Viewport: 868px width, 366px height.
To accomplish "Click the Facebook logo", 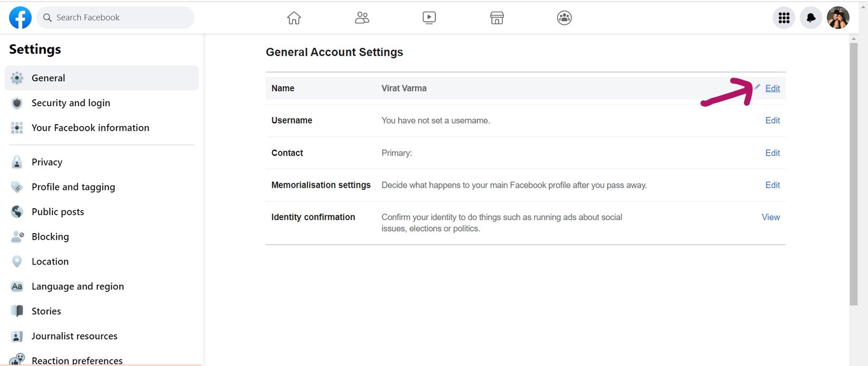I will point(20,18).
